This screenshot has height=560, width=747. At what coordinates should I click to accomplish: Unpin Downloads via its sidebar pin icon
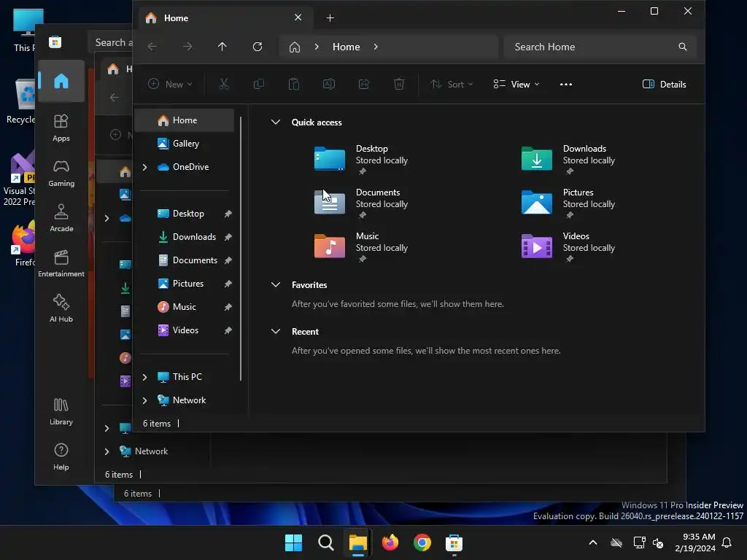228,237
